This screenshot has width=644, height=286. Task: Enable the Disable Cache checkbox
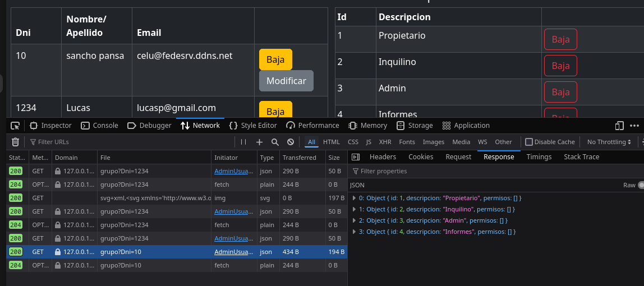(528, 142)
